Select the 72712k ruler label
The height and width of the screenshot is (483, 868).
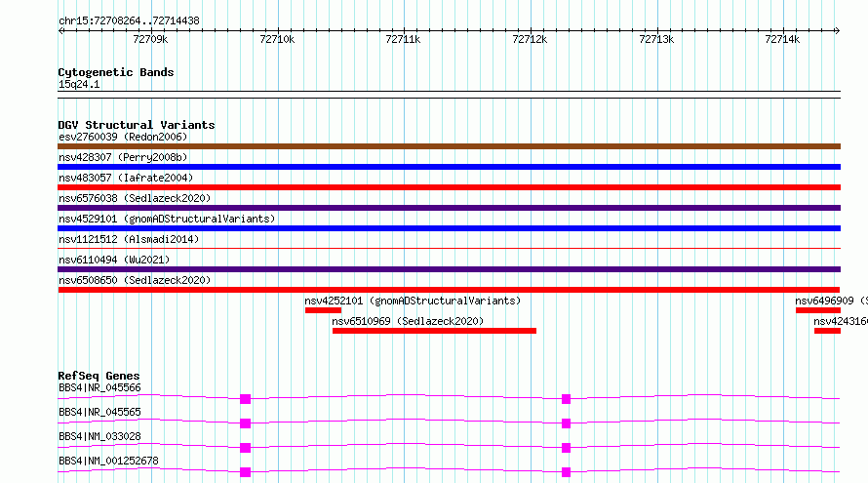[x=530, y=39]
